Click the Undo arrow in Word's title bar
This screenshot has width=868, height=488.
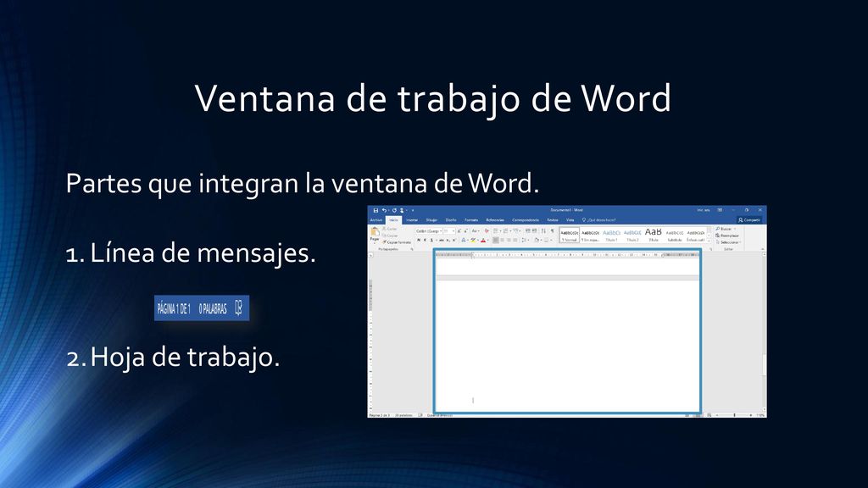coord(384,210)
